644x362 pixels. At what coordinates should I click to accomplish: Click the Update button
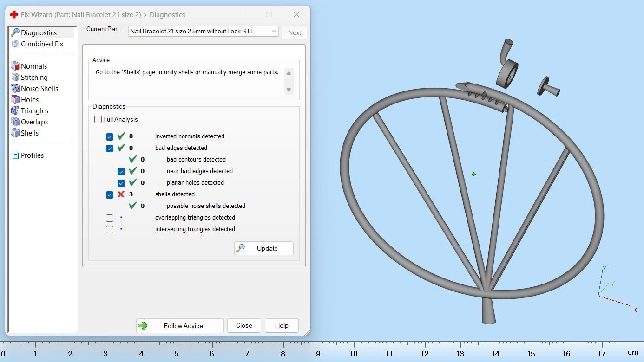click(264, 248)
